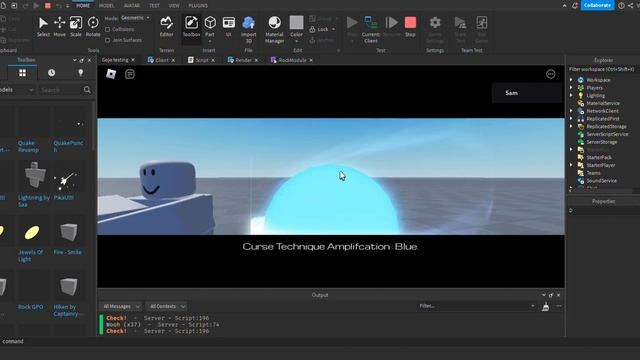
Task: Choose the Scale tool
Action: (76, 27)
